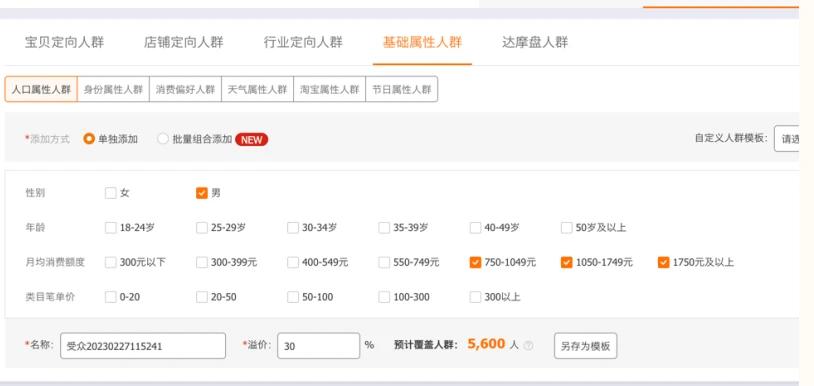
Task: Click the red NEW badge
Action: tap(252, 140)
